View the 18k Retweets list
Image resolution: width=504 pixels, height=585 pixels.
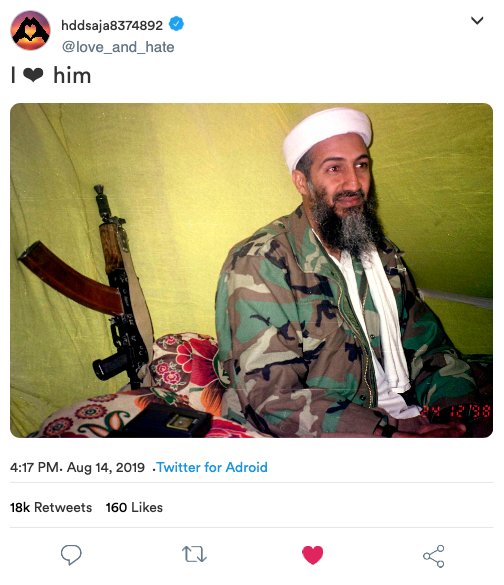51,507
